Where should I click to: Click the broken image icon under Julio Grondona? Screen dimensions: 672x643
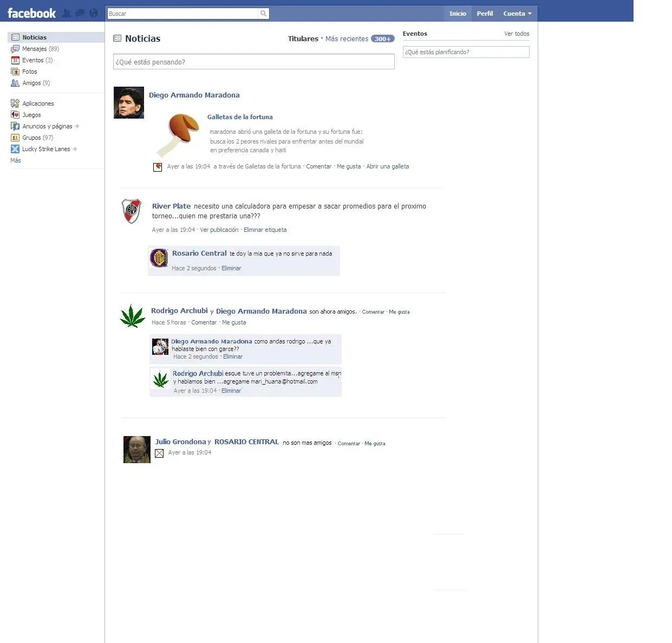click(x=159, y=453)
